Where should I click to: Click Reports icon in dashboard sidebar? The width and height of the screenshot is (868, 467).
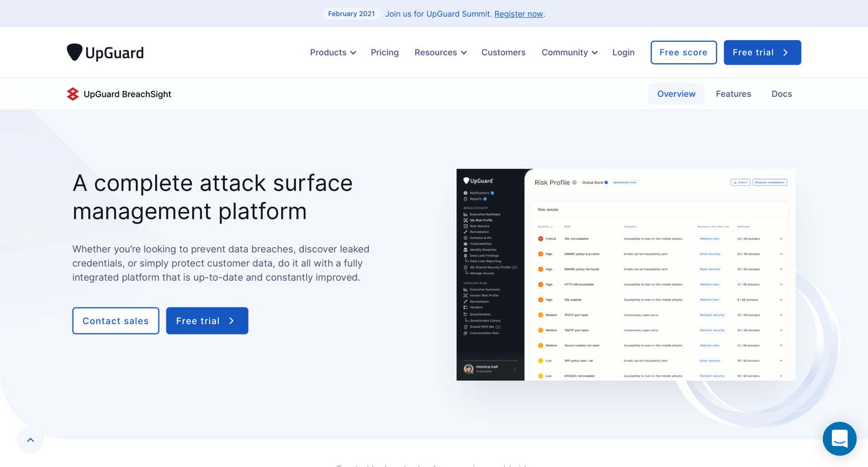click(466, 199)
